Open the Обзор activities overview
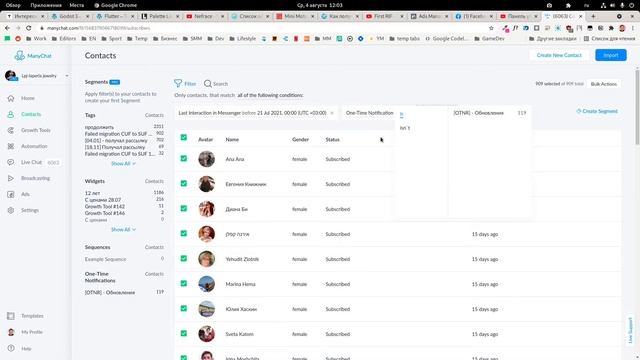The height and width of the screenshot is (360, 640). (13, 5)
